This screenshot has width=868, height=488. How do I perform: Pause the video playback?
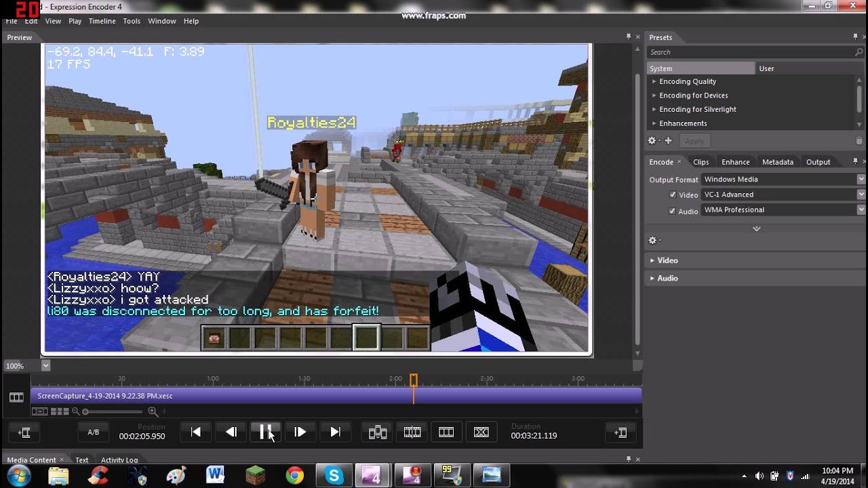pyautogui.click(x=266, y=432)
